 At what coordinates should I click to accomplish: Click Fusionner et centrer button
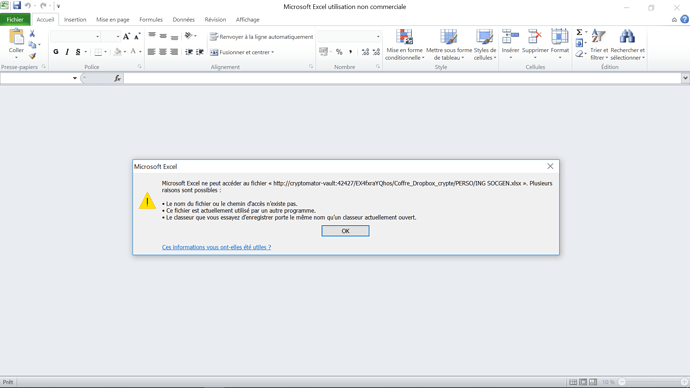pyautogui.click(x=239, y=52)
